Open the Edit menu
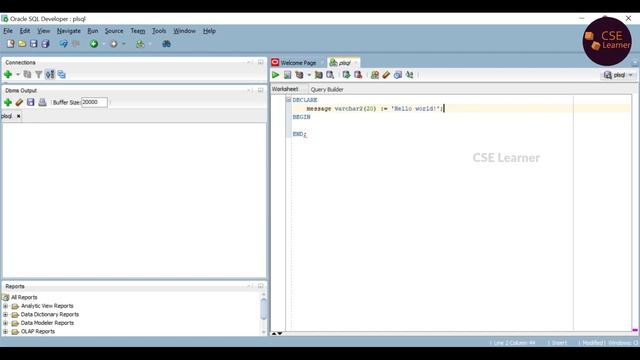Image resolution: width=640 pixels, height=360 pixels. [25, 31]
